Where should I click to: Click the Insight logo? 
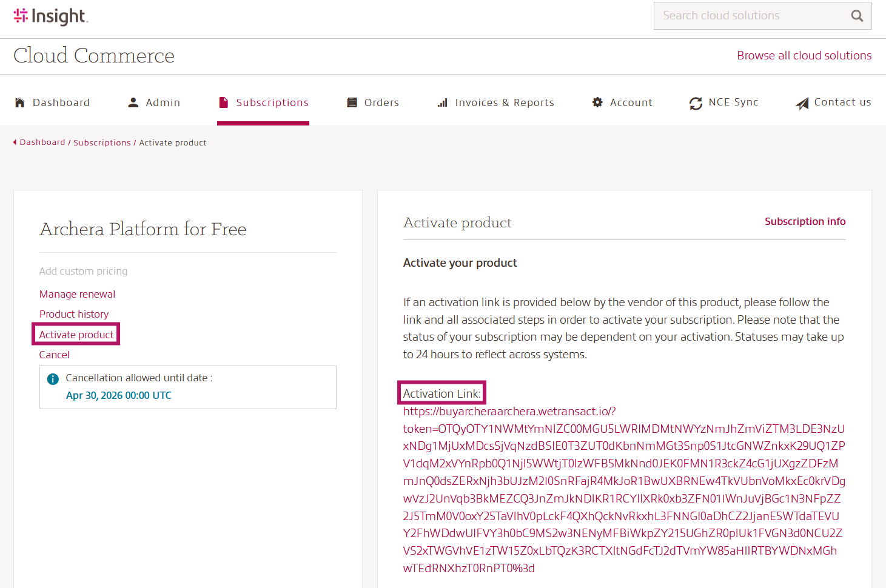click(x=50, y=16)
